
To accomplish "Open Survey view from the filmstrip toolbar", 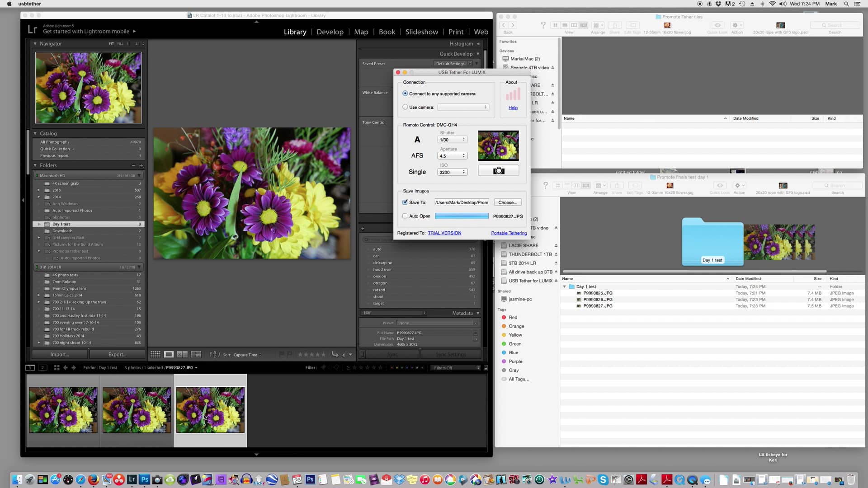I will 196,354.
